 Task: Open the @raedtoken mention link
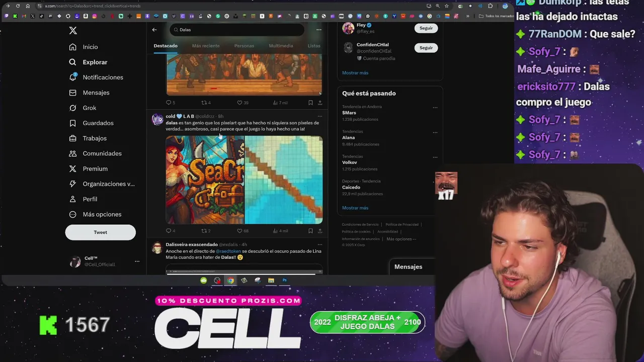228,251
